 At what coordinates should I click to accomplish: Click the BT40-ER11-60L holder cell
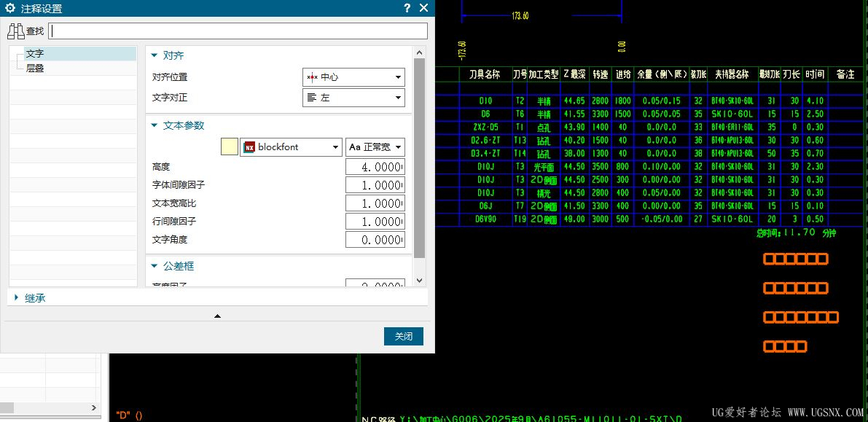(x=732, y=128)
